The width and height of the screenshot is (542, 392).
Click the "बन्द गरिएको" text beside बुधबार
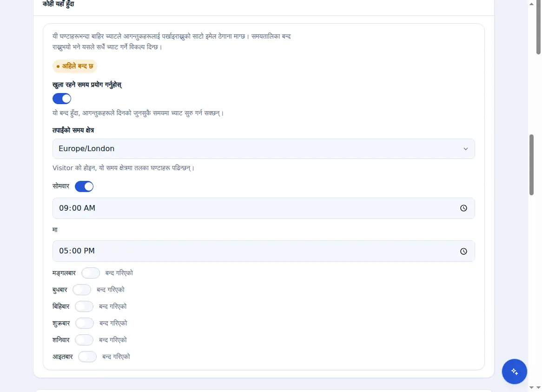111,290
